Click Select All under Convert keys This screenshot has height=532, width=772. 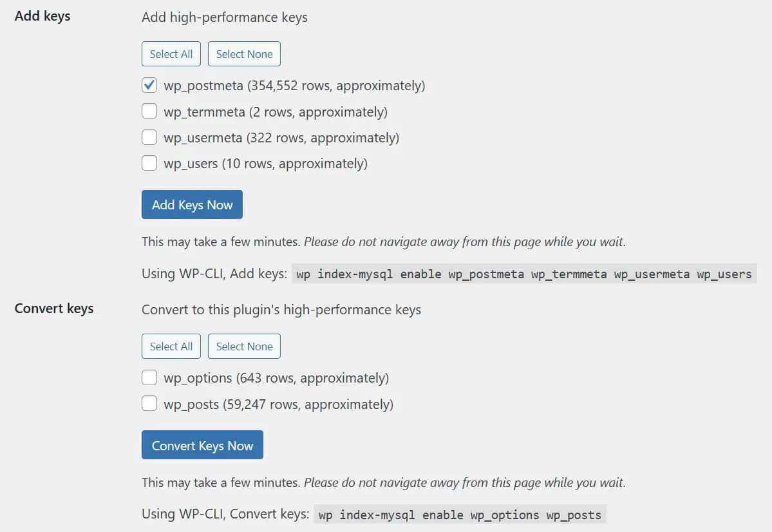[171, 347]
